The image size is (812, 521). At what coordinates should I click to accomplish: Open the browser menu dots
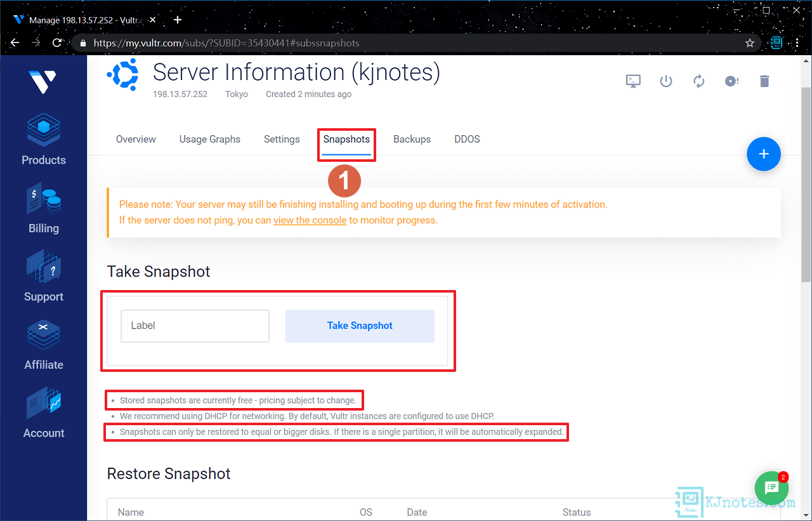click(x=797, y=43)
